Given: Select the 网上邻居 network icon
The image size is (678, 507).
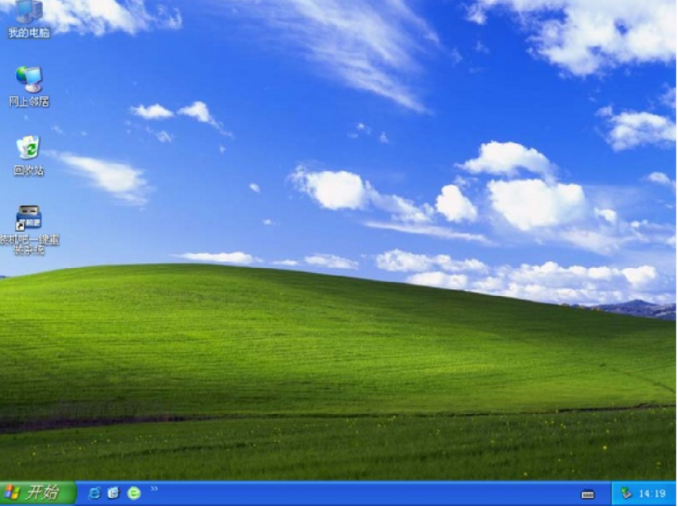Looking at the screenshot, I should coord(29,86).
